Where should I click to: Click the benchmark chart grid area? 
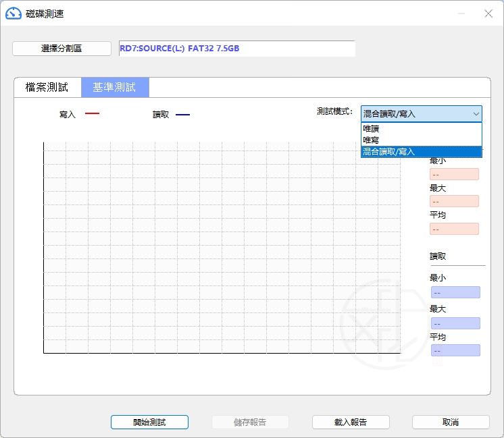tap(222, 248)
